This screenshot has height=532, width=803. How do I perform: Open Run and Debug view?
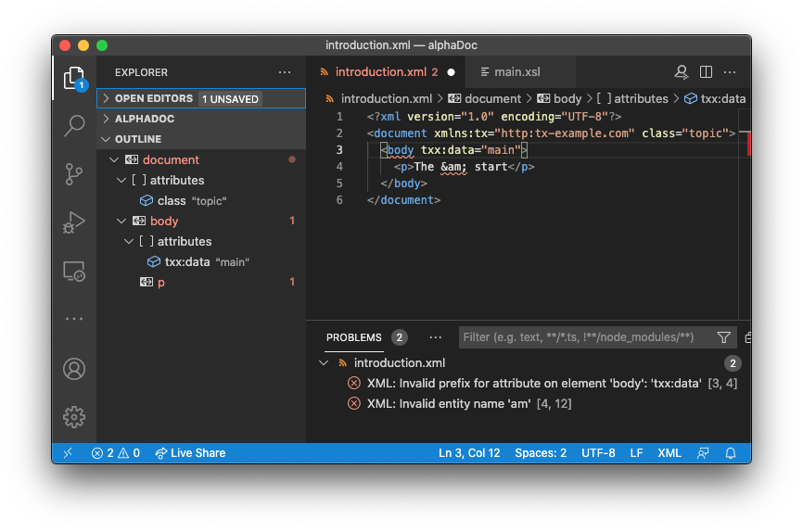pyautogui.click(x=74, y=222)
